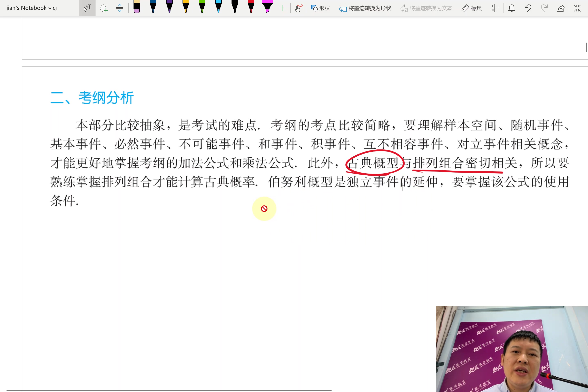Select the red pen
The height and width of the screenshot is (392, 588).
(251, 7)
